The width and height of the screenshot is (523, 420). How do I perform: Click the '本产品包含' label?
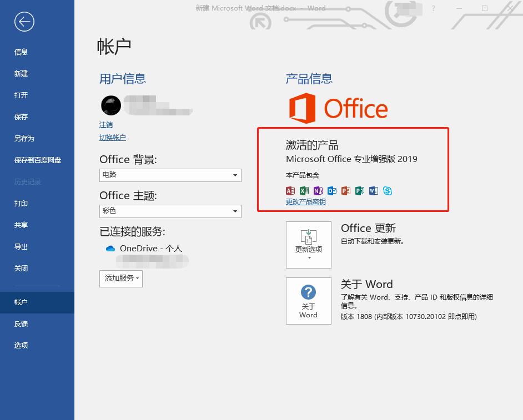pyautogui.click(x=302, y=175)
